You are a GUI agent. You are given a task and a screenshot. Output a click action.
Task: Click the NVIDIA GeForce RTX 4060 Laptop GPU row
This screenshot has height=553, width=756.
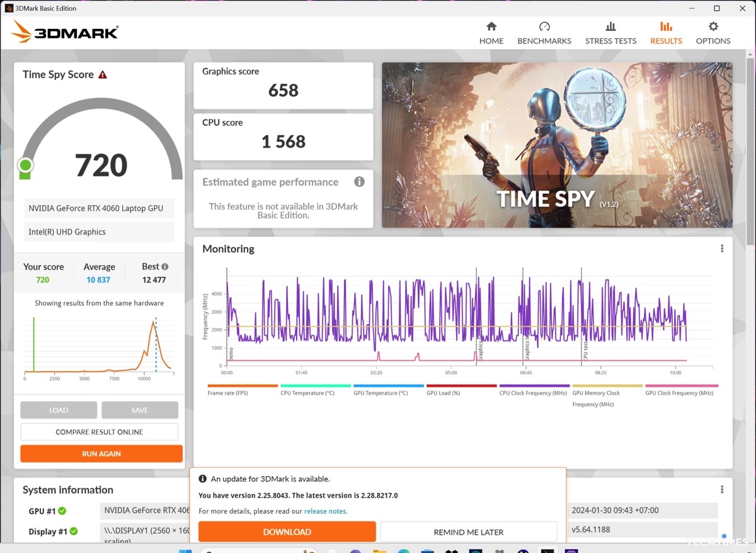point(100,208)
